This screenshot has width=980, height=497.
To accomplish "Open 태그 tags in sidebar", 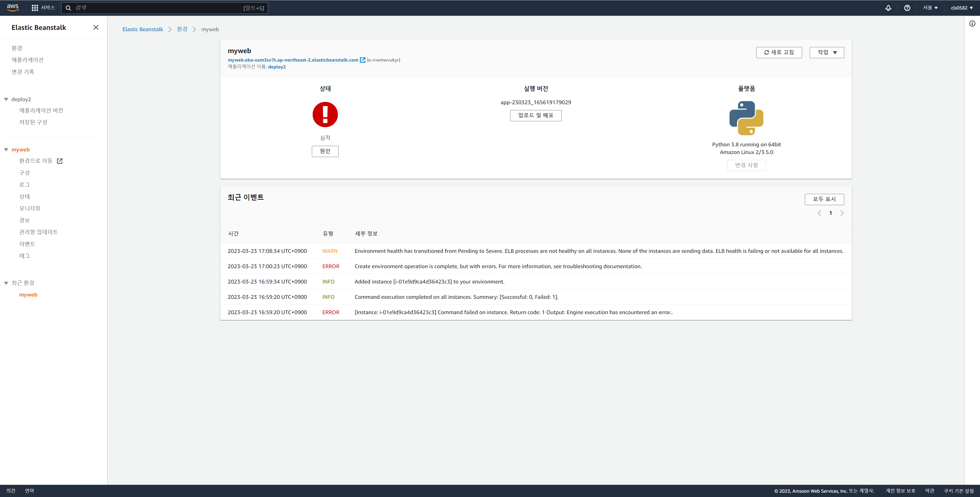I will point(24,256).
